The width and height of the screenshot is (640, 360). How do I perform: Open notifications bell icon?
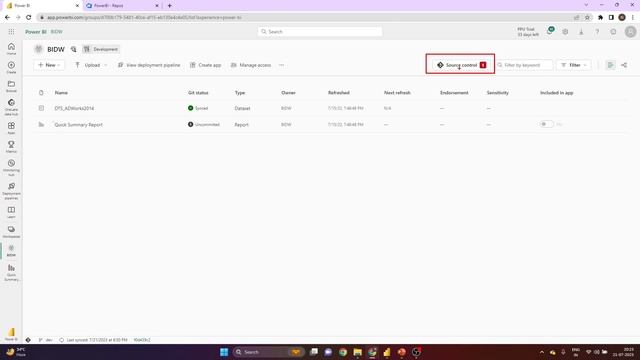[549, 31]
